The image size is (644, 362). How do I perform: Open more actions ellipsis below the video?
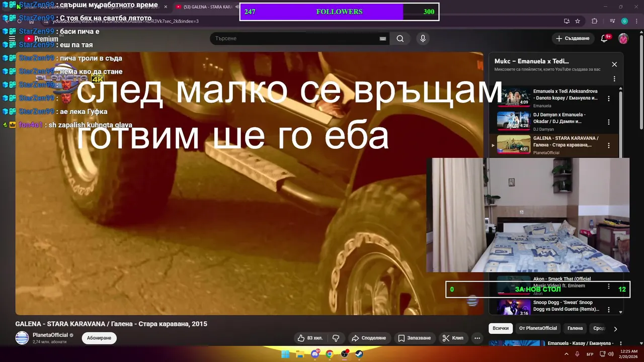477,338
